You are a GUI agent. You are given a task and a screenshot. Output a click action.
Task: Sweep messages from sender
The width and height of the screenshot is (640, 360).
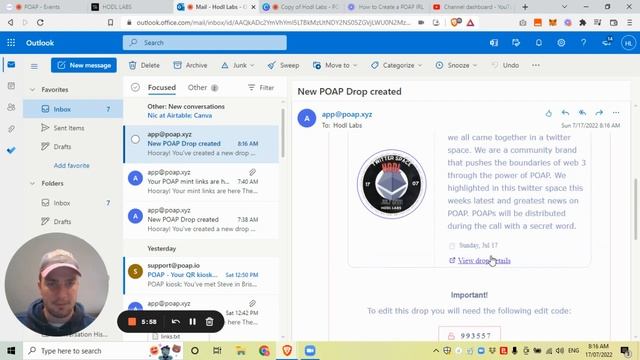tap(283, 65)
